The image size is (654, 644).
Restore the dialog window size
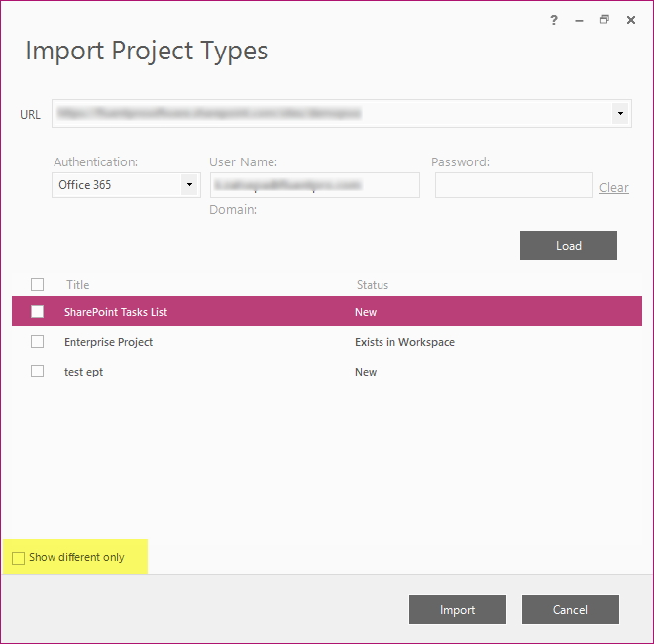coord(604,20)
